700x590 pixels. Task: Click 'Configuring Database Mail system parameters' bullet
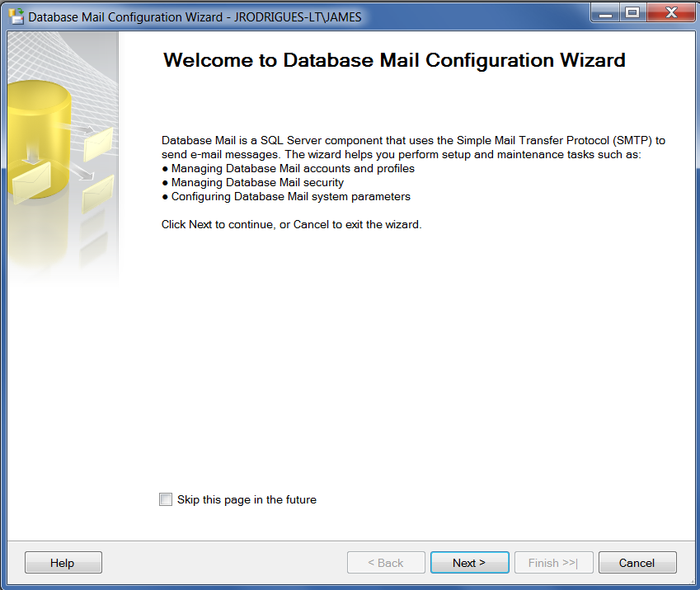[x=290, y=196]
